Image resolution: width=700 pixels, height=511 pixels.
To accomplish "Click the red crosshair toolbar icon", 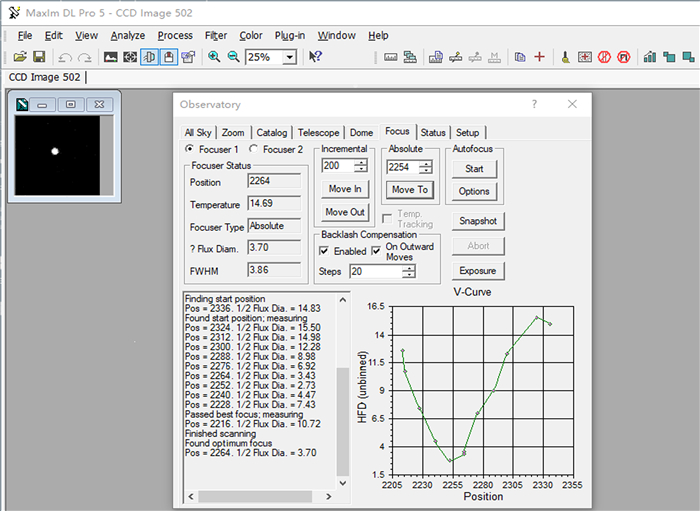I will point(539,57).
